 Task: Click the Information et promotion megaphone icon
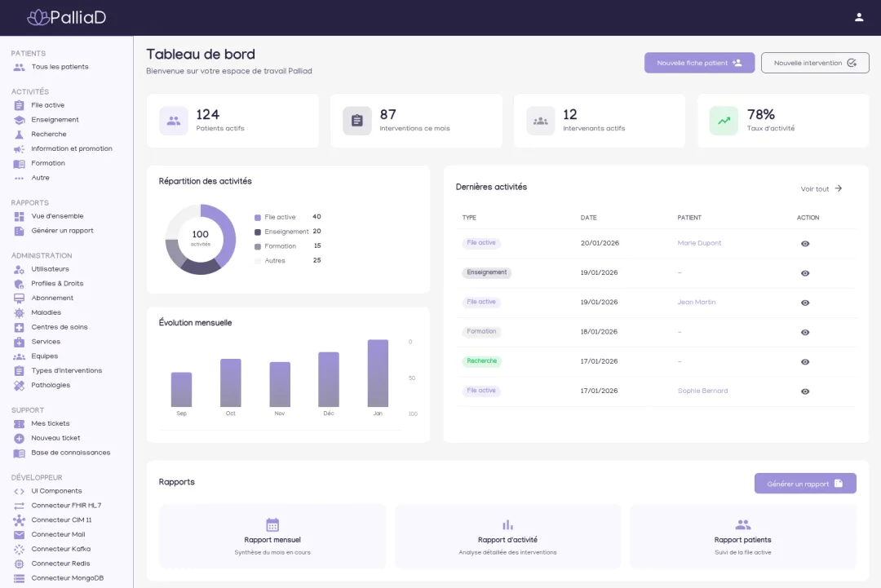19,148
